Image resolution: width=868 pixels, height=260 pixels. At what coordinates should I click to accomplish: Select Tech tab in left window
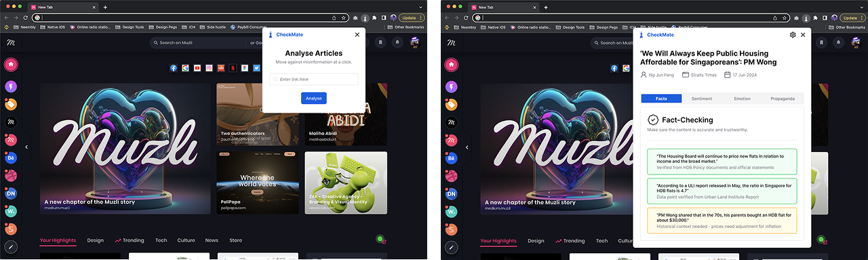click(x=161, y=240)
